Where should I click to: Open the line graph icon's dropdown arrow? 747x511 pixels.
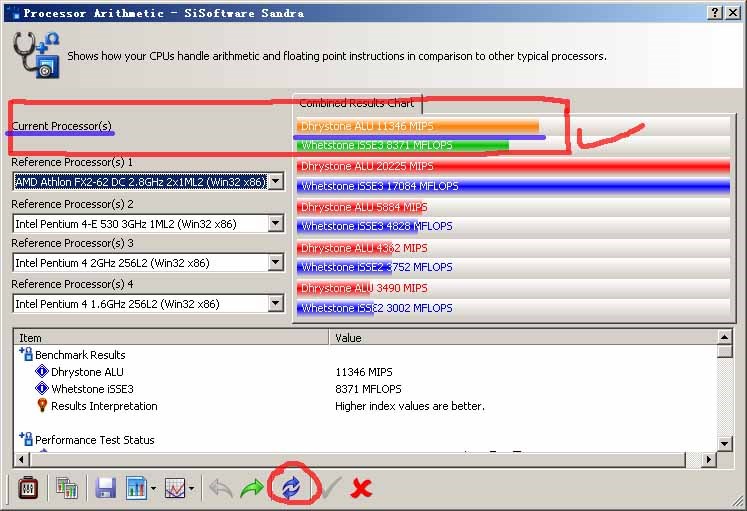click(191, 489)
